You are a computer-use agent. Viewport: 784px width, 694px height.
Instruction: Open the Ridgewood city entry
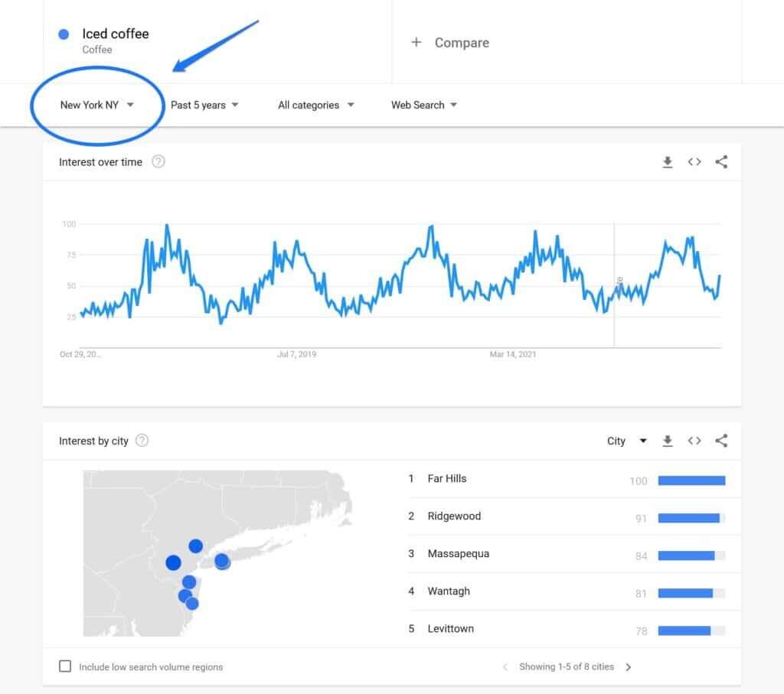pos(454,516)
